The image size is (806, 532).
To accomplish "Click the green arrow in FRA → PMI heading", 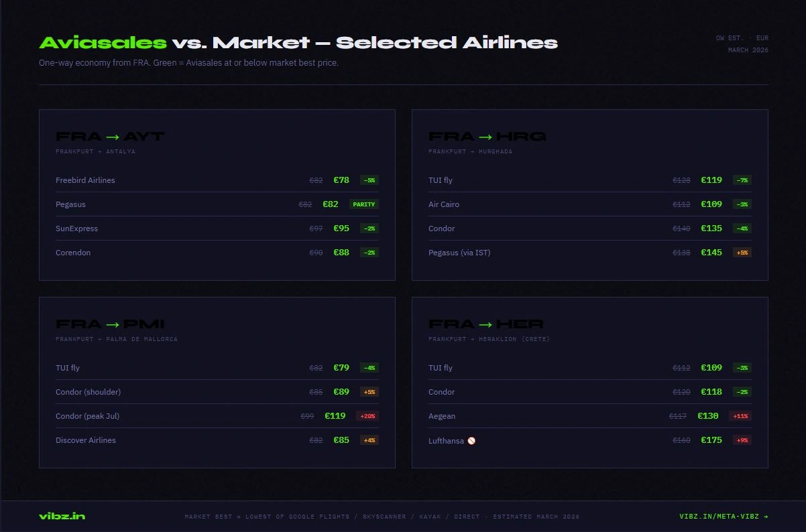I will 113,324.
